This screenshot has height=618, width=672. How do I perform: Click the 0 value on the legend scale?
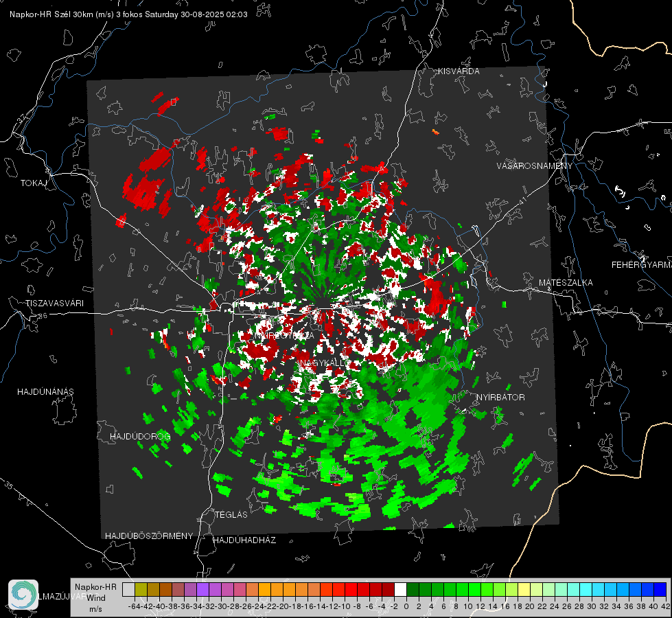tap(406, 606)
